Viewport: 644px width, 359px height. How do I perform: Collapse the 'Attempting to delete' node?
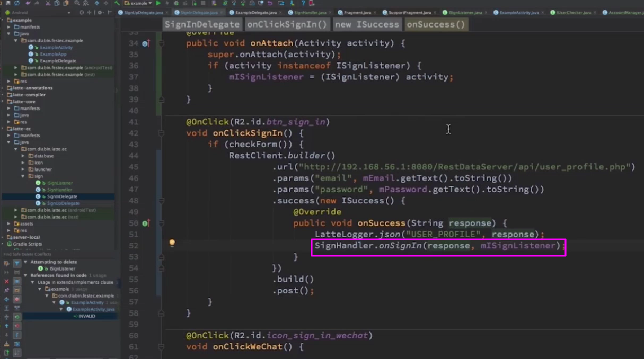(x=25, y=262)
